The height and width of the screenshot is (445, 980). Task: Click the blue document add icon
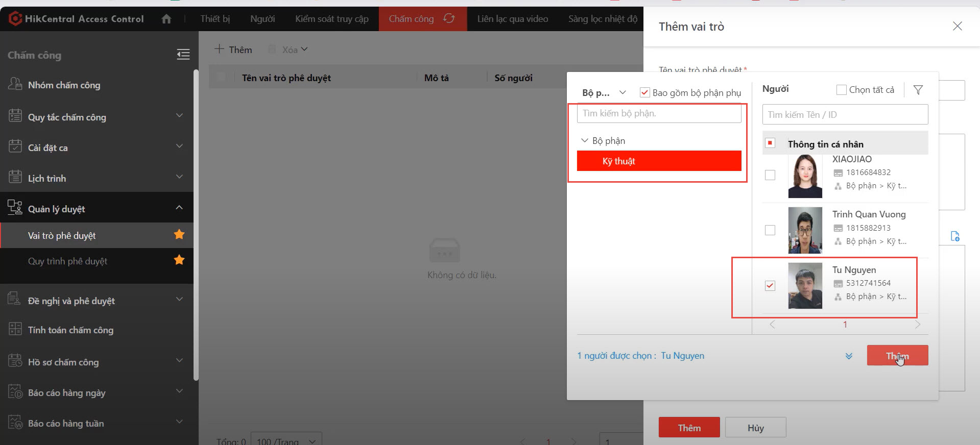(955, 236)
